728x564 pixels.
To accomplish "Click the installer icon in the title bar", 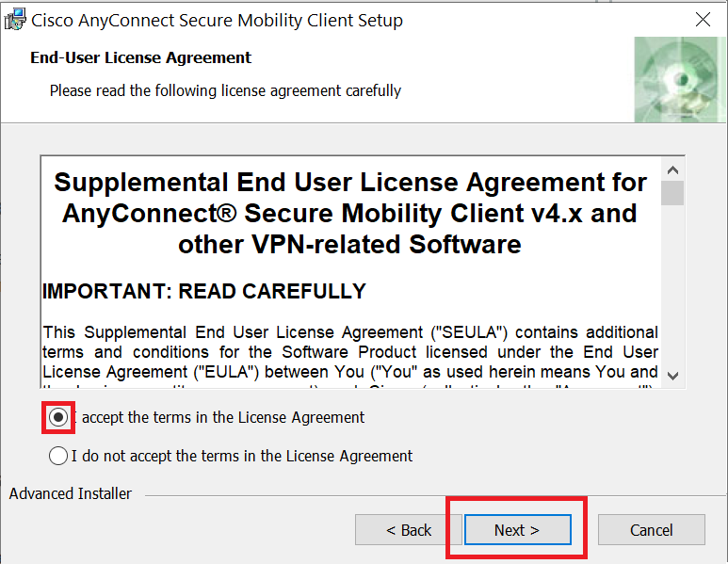I will [15, 20].
